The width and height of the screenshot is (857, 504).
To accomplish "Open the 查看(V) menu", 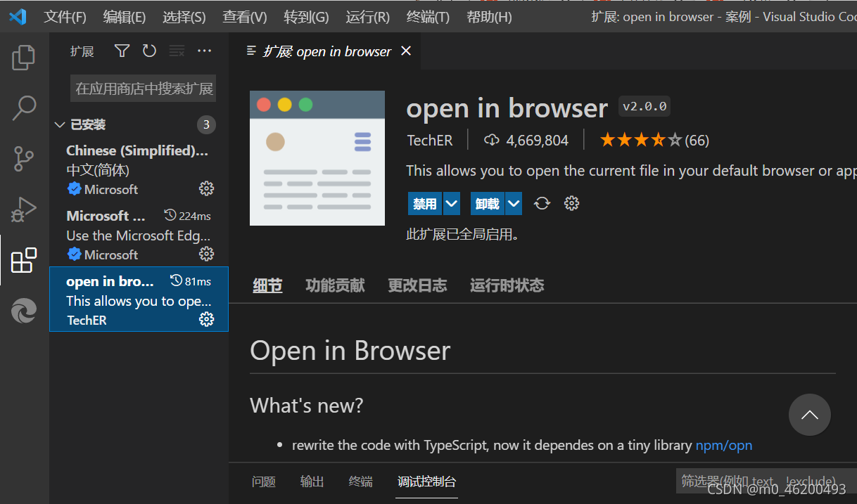I will 244,16.
